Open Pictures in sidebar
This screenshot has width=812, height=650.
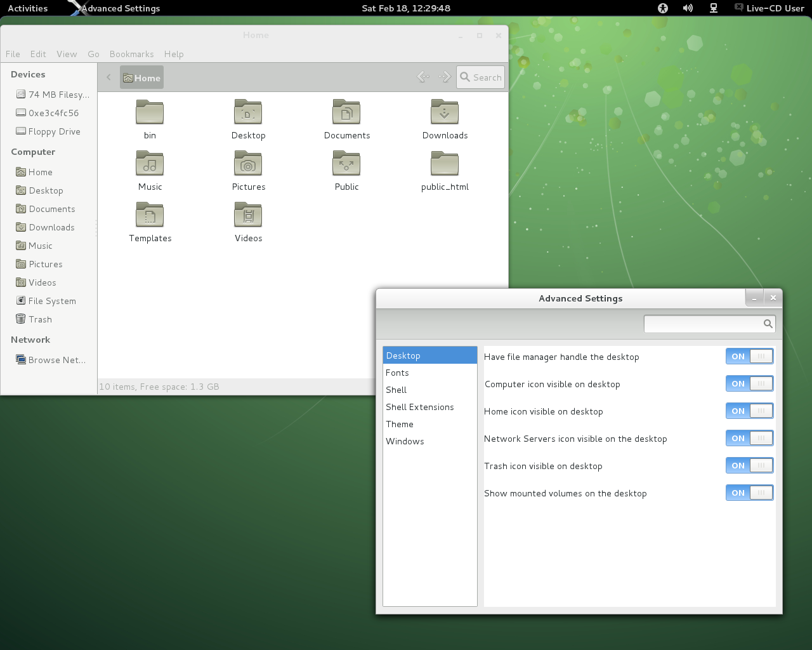pos(39,264)
